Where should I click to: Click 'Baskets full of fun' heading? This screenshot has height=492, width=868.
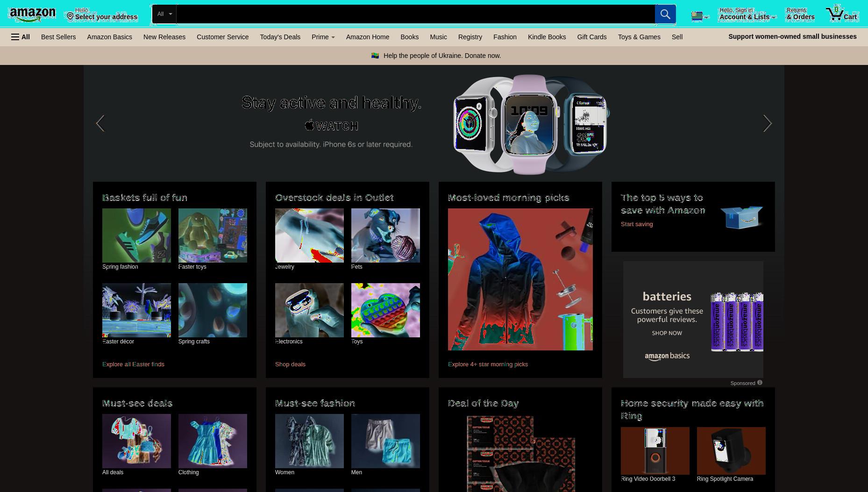coord(145,198)
